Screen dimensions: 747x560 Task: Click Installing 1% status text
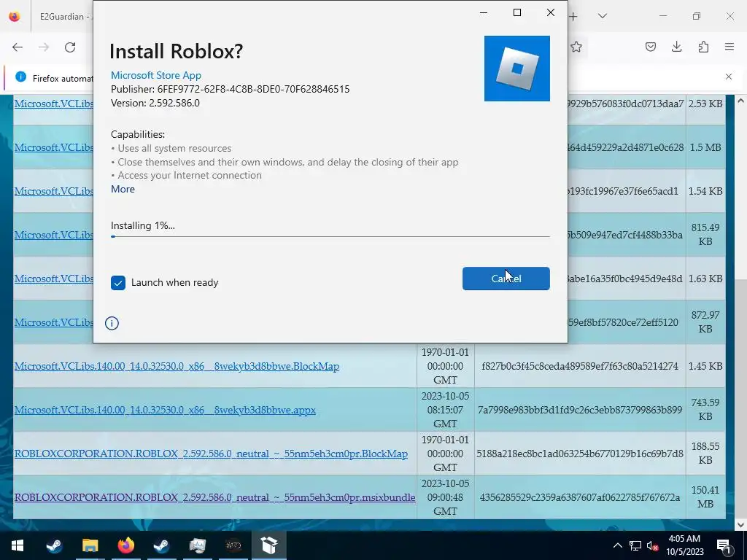pos(143,226)
